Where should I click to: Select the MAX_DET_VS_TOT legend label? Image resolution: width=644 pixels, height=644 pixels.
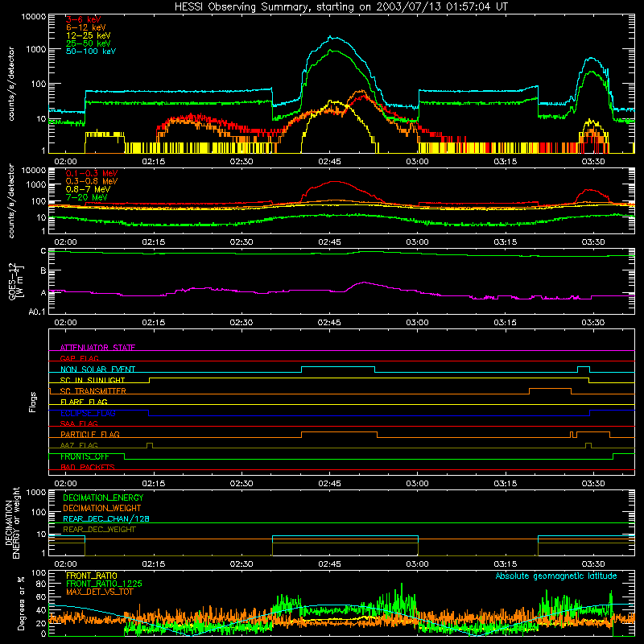point(99,592)
